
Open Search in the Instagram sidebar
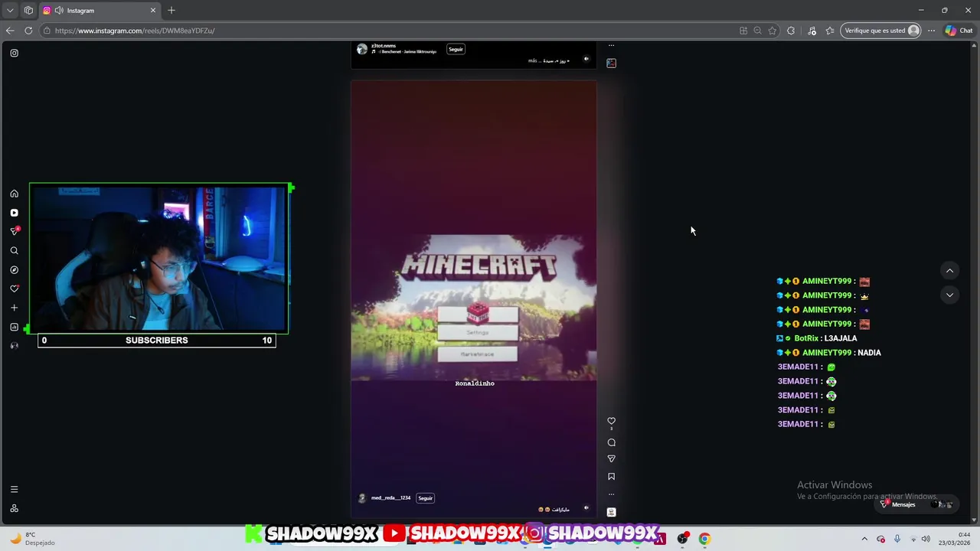click(x=14, y=250)
